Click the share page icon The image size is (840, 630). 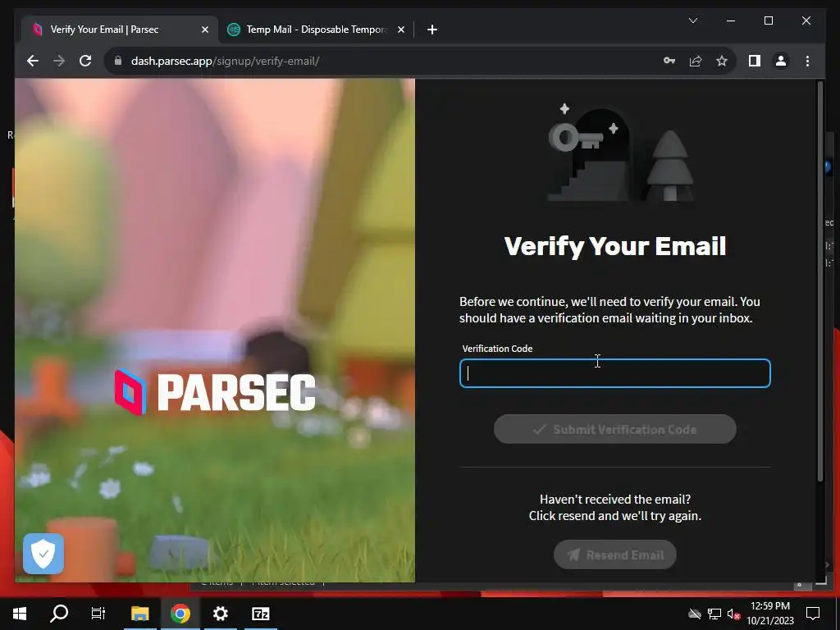point(696,61)
